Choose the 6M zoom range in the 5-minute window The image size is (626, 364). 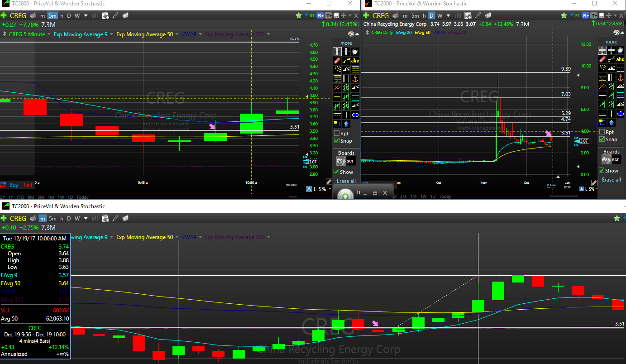31,197
